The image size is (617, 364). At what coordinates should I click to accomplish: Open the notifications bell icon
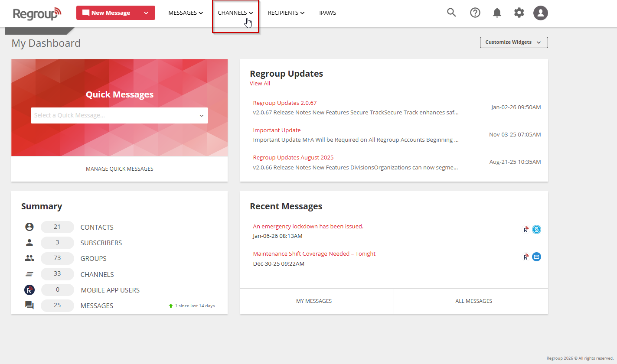(x=497, y=13)
